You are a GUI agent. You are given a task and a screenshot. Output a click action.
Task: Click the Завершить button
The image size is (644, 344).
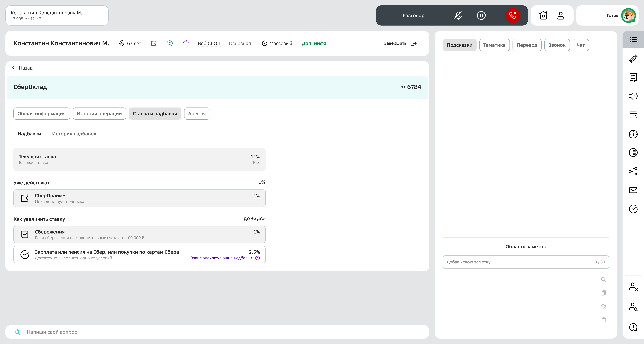click(x=400, y=43)
